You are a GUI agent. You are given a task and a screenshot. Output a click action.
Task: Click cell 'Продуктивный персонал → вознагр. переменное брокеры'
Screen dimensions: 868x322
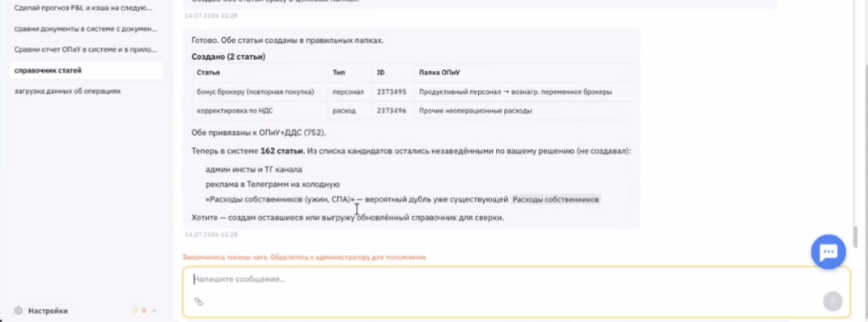click(x=515, y=92)
